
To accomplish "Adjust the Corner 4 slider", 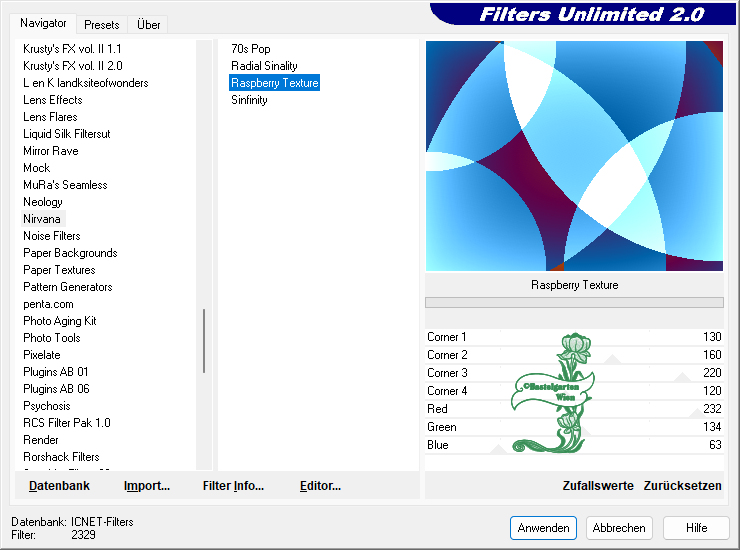I will [574, 390].
